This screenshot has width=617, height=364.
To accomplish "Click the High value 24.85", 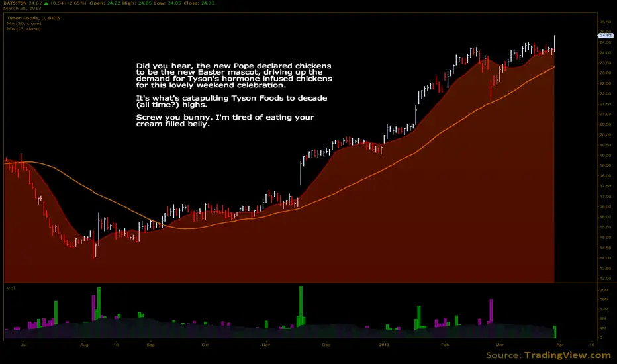I will pyautogui.click(x=144, y=3).
